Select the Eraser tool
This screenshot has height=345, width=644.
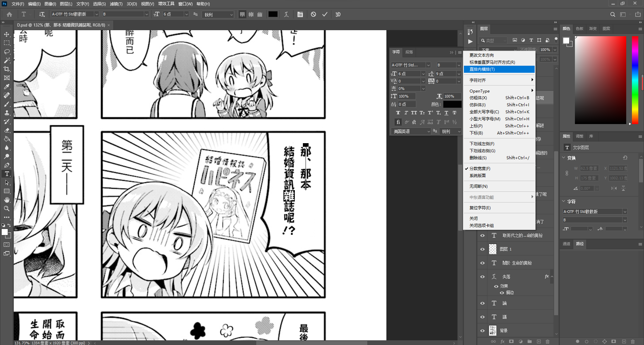7,130
